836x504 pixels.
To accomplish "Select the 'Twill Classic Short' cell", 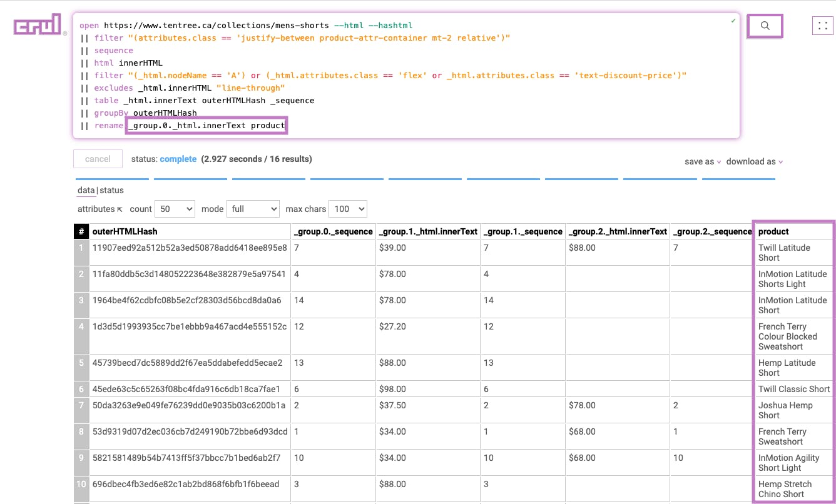I will (794, 389).
